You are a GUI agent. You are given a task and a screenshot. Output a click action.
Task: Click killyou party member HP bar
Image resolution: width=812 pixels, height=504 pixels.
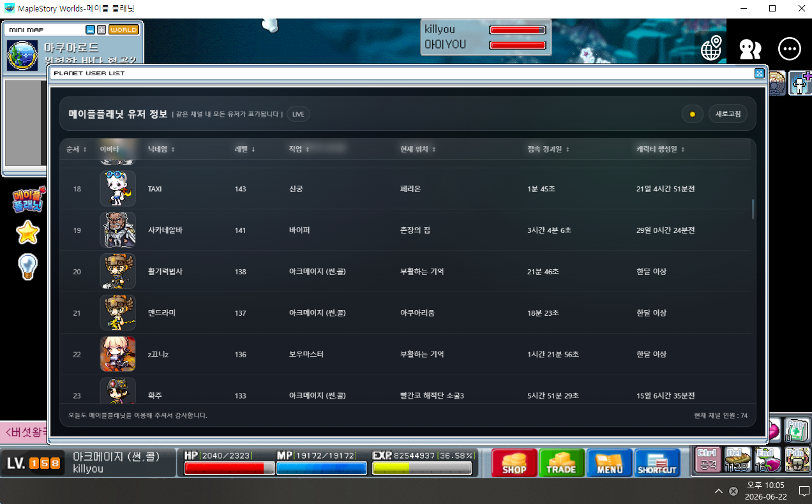point(518,30)
